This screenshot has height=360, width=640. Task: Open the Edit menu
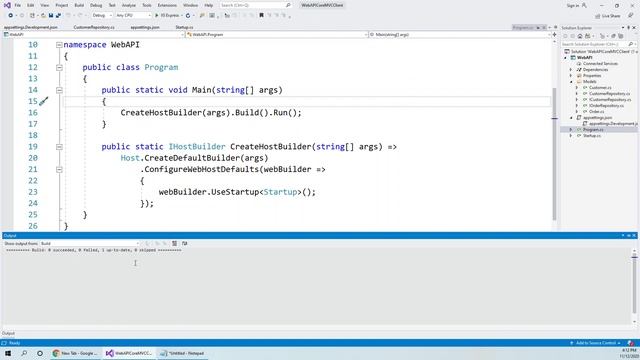click(x=31, y=5)
